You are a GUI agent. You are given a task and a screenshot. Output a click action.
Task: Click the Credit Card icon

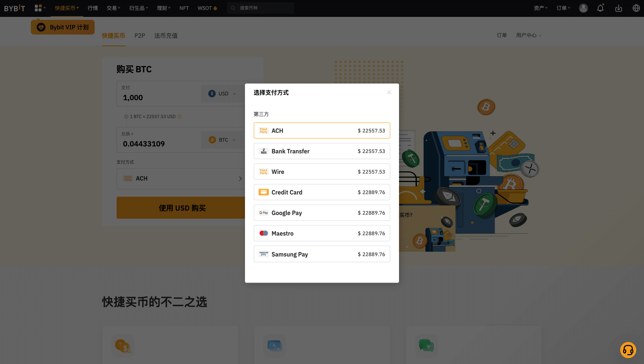pyautogui.click(x=264, y=192)
